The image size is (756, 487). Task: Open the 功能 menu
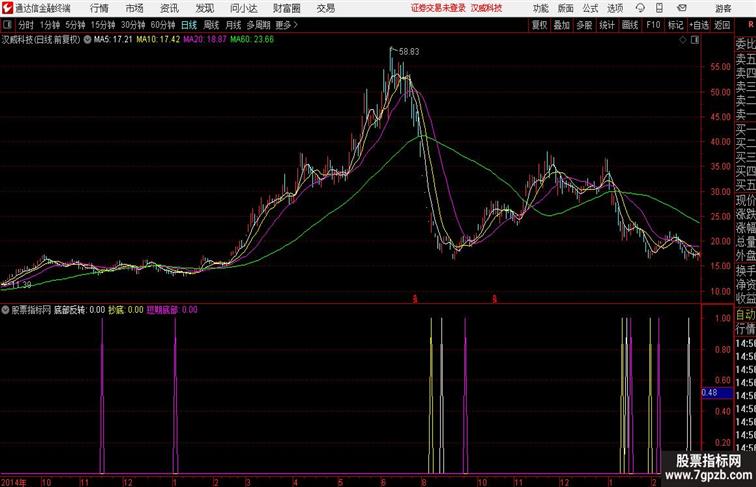[x=540, y=8]
